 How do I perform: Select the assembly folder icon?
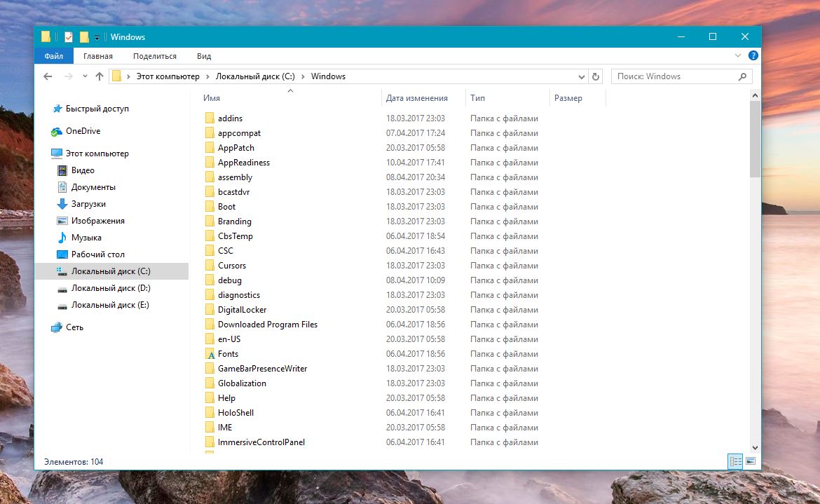[210, 177]
